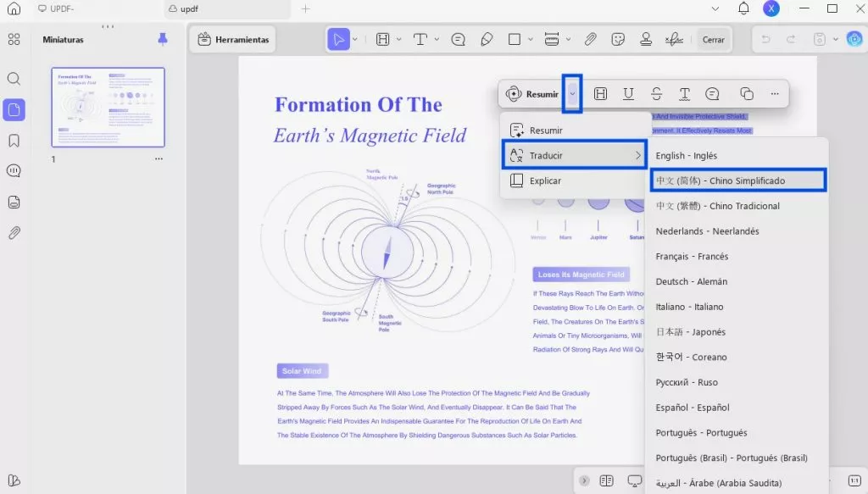
Task: Open the thumbnails panel icon in sidebar
Action: tap(14, 109)
